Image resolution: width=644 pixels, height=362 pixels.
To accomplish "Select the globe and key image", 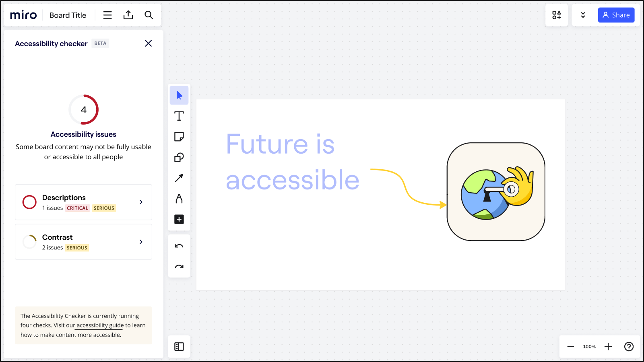I will (x=496, y=192).
